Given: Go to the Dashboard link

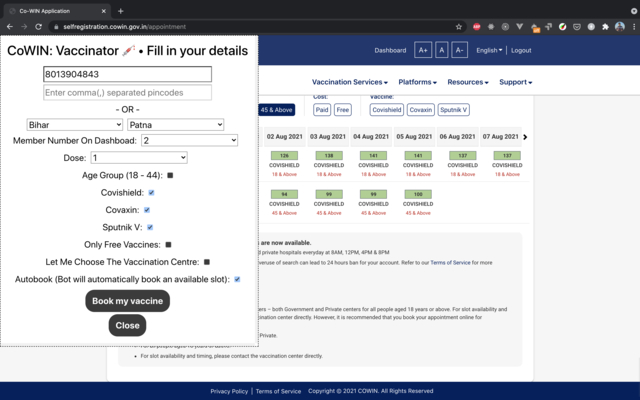Looking at the screenshot, I should click(390, 50).
